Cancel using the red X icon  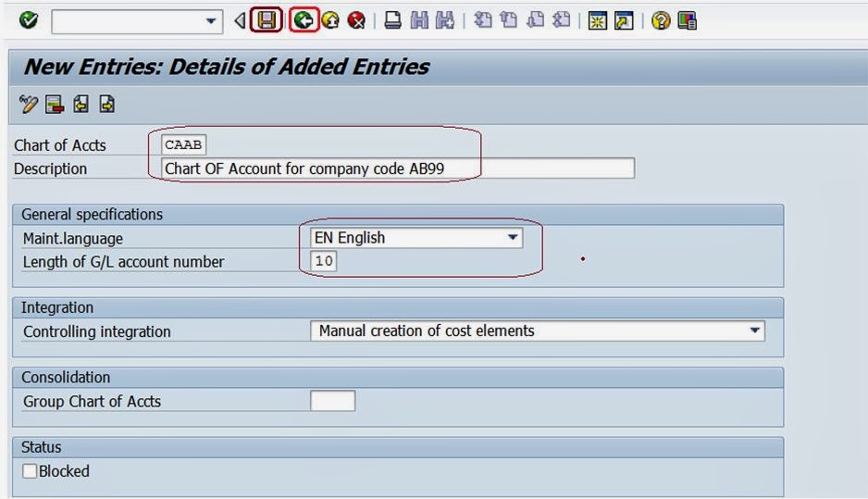click(356, 20)
